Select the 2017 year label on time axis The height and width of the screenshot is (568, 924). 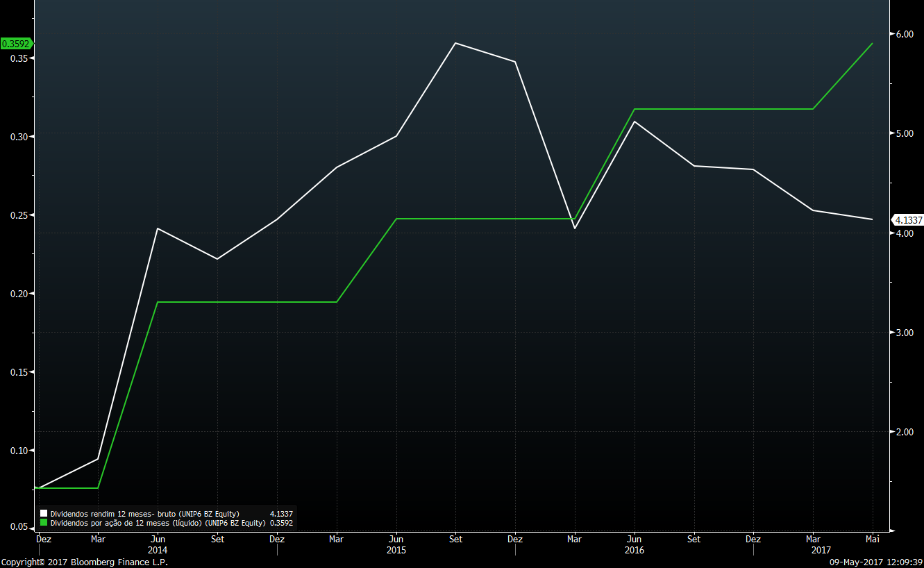coord(813,550)
